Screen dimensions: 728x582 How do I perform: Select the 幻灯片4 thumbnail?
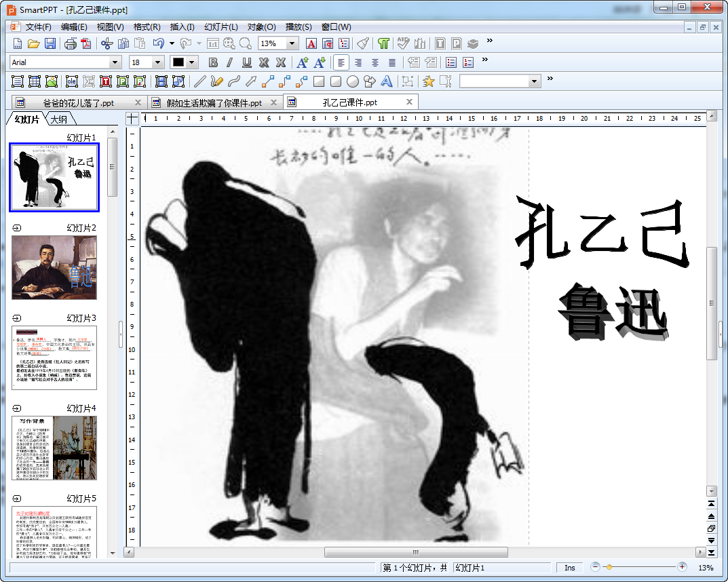point(54,448)
